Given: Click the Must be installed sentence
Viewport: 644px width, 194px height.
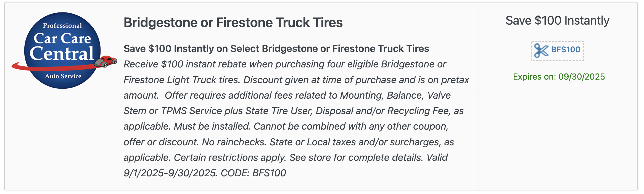Looking at the screenshot, I should (x=212, y=126).
